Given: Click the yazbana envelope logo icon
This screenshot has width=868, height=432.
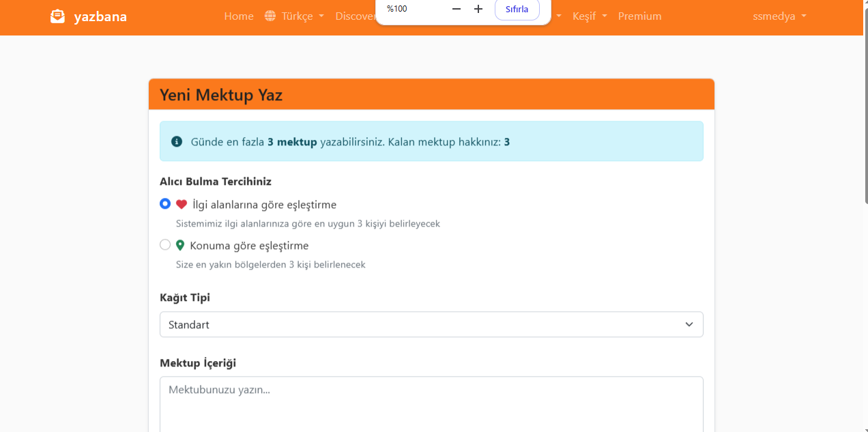Looking at the screenshot, I should [58, 16].
